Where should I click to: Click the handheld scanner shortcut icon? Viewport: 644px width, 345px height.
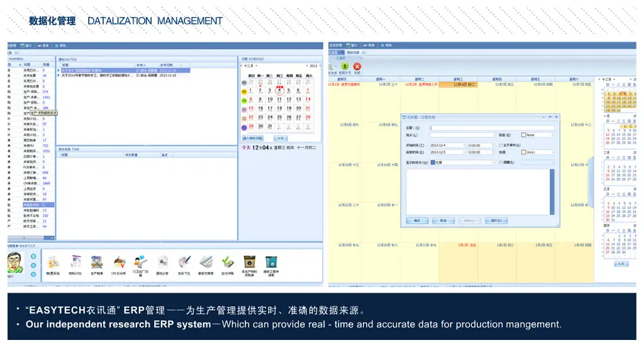click(x=140, y=262)
